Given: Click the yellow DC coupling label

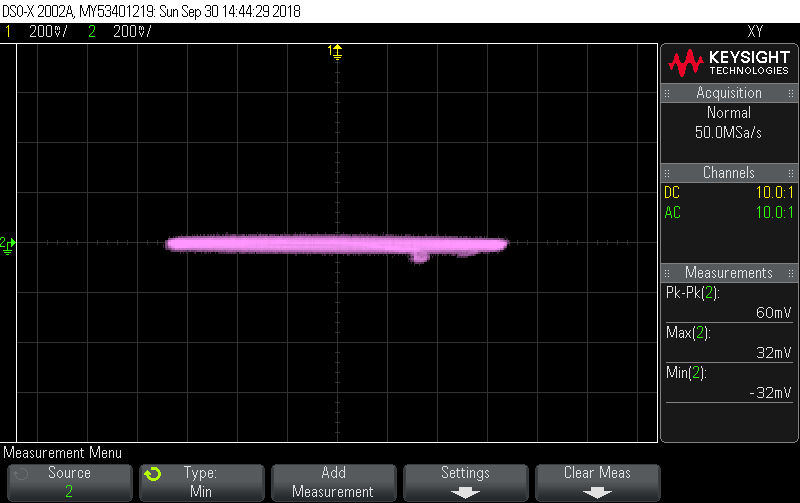Looking at the screenshot, I should point(672,192).
